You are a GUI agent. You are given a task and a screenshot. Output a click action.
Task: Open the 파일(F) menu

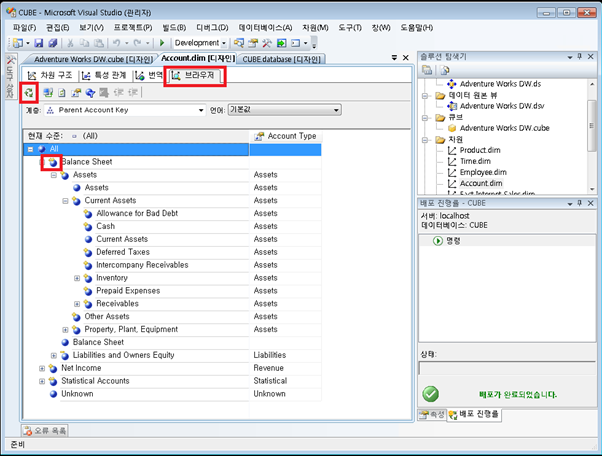(x=25, y=28)
